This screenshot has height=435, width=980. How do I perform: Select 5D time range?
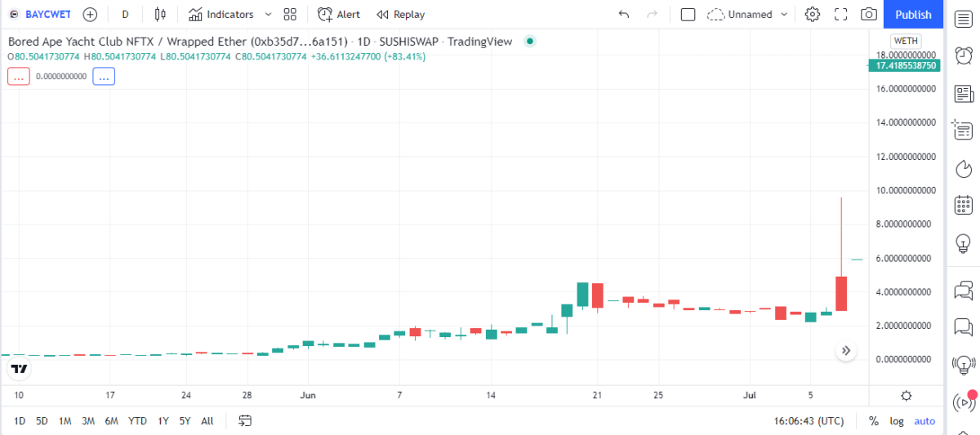click(x=42, y=421)
